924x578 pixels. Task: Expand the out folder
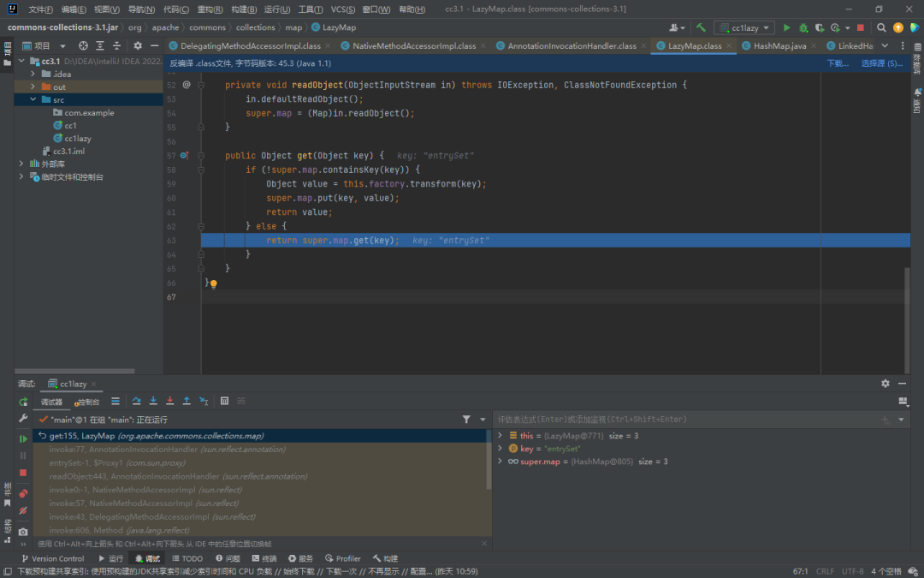pos(33,86)
